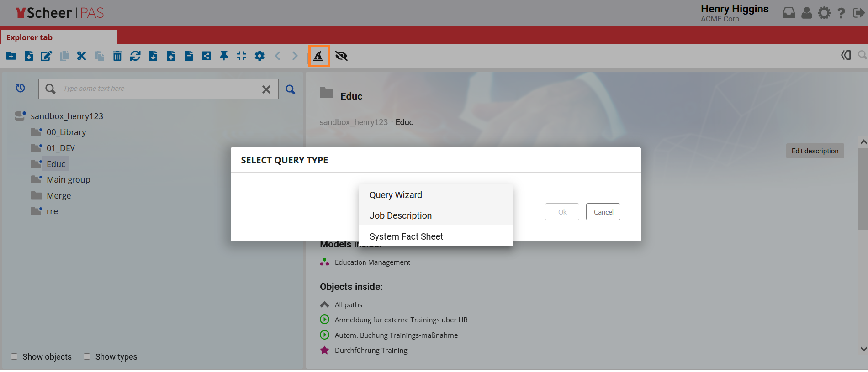Open 'Autom. Buchung Trainings-maßnahme' object
868x372 pixels.
[x=396, y=335]
